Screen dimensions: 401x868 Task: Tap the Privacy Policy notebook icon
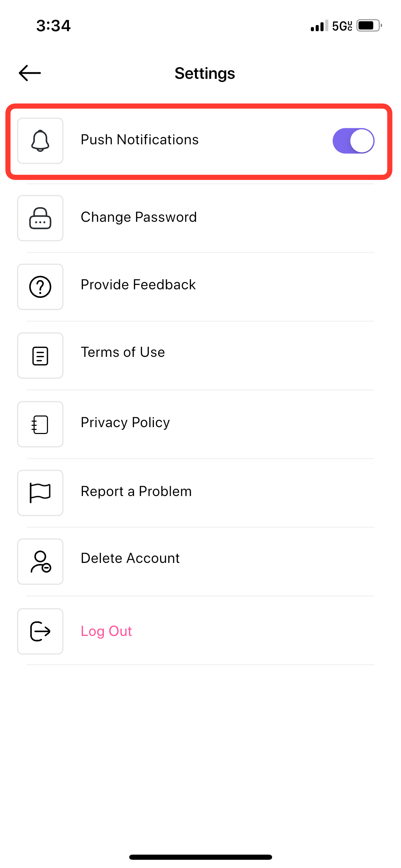40,424
